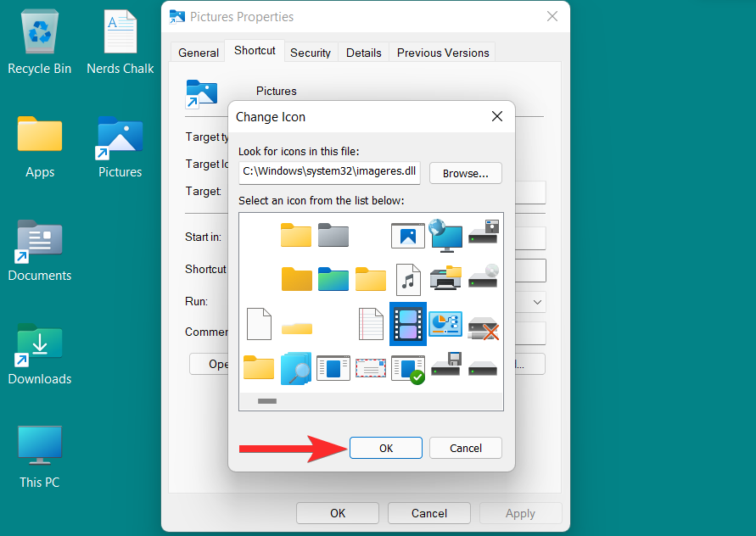Pick the envelope mail icon
The height and width of the screenshot is (536, 756).
point(371,369)
